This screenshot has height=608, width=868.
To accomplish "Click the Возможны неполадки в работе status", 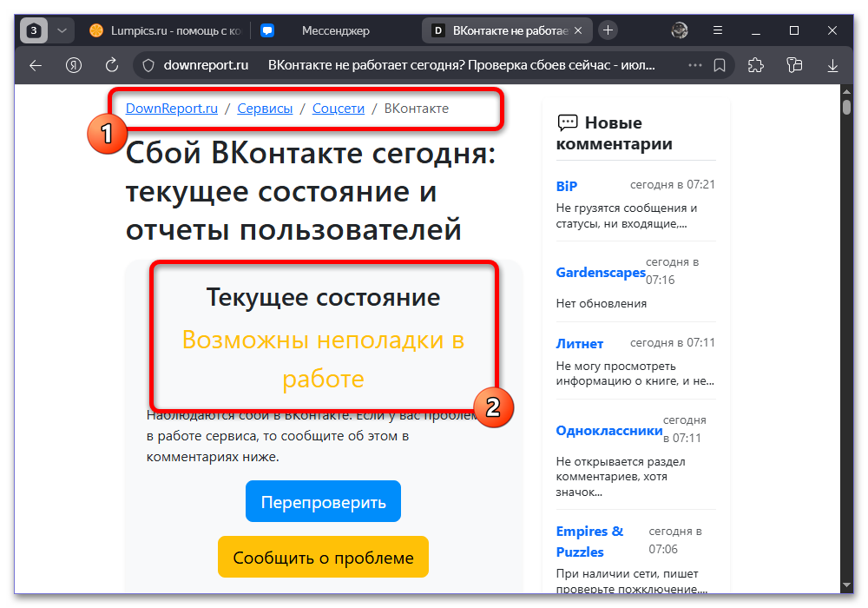I will tap(323, 360).
